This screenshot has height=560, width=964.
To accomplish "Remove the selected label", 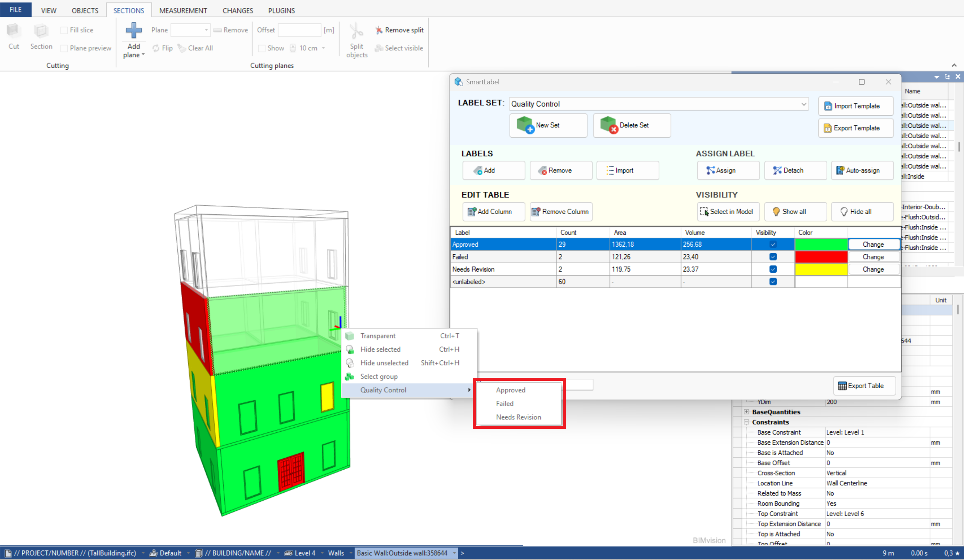I will tap(561, 170).
